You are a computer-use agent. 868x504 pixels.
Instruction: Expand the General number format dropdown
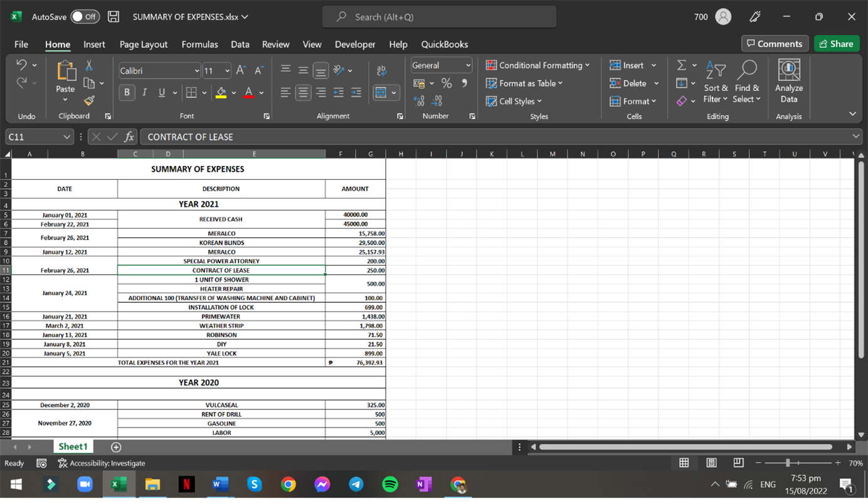point(468,65)
